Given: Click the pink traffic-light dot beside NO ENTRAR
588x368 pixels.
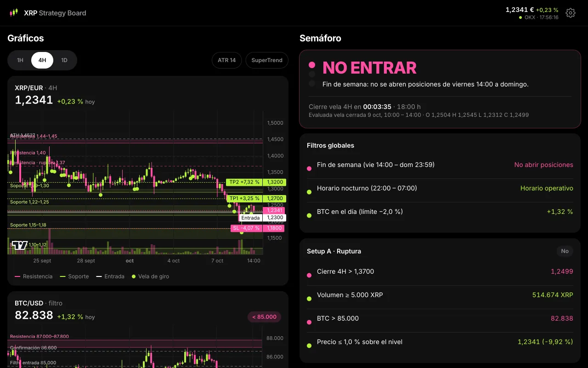Looking at the screenshot, I should tap(312, 65).
